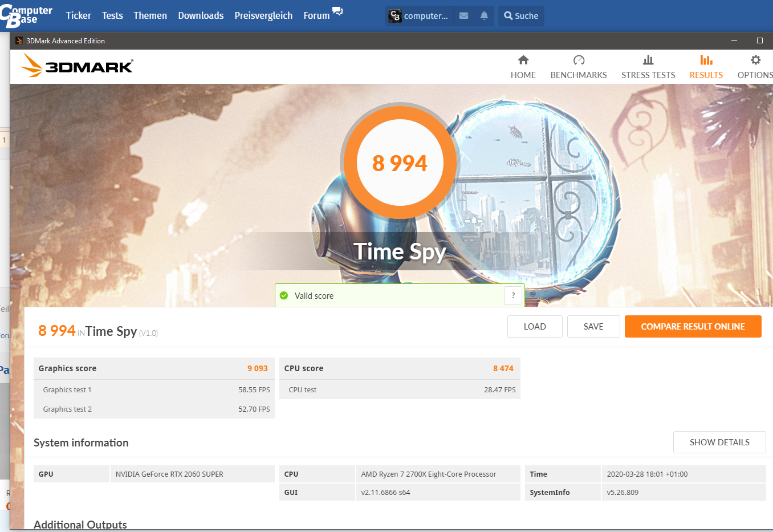
Task: Open the BENCHMARKS gauge icon
Action: pos(579,60)
